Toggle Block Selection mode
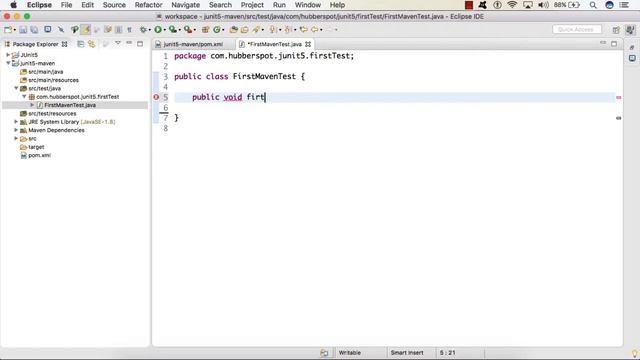The image size is (640, 360). [119, 29]
